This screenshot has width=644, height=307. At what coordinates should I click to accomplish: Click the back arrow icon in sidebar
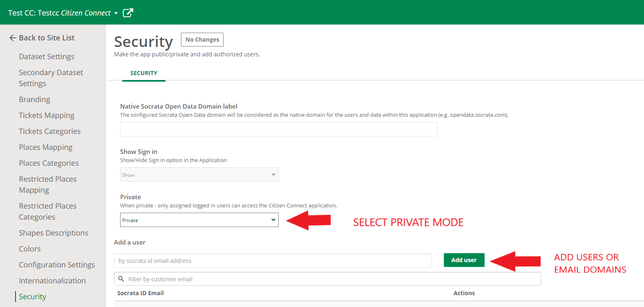(13, 38)
